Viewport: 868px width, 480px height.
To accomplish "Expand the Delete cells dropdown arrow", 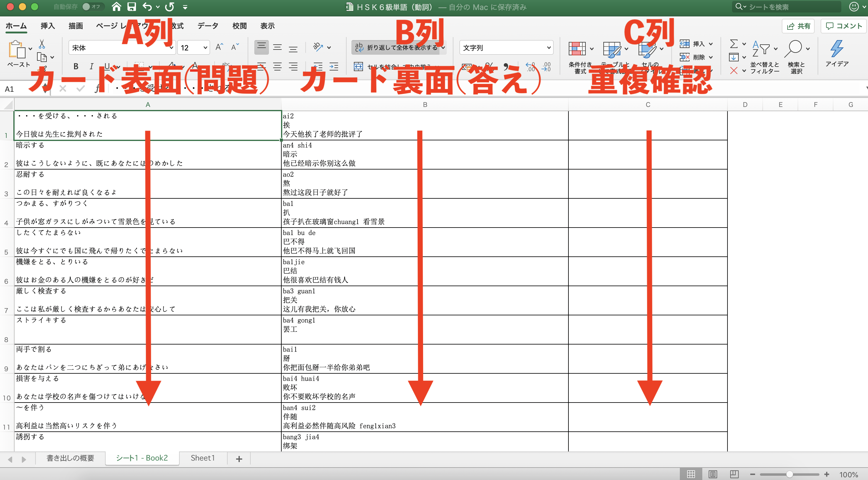I will click(711, 57).
